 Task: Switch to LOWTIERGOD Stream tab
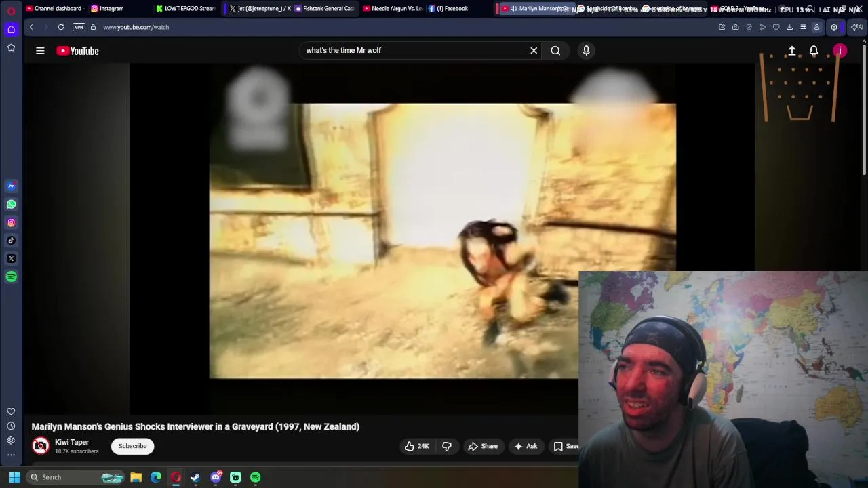(x=185, y=8)
